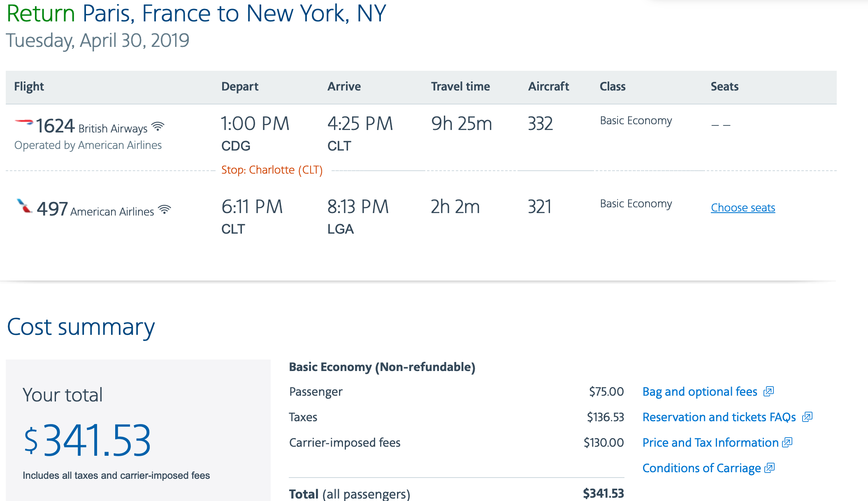Click the British Airways logo icon
The image size is (868, 501).
pos(24,122)
